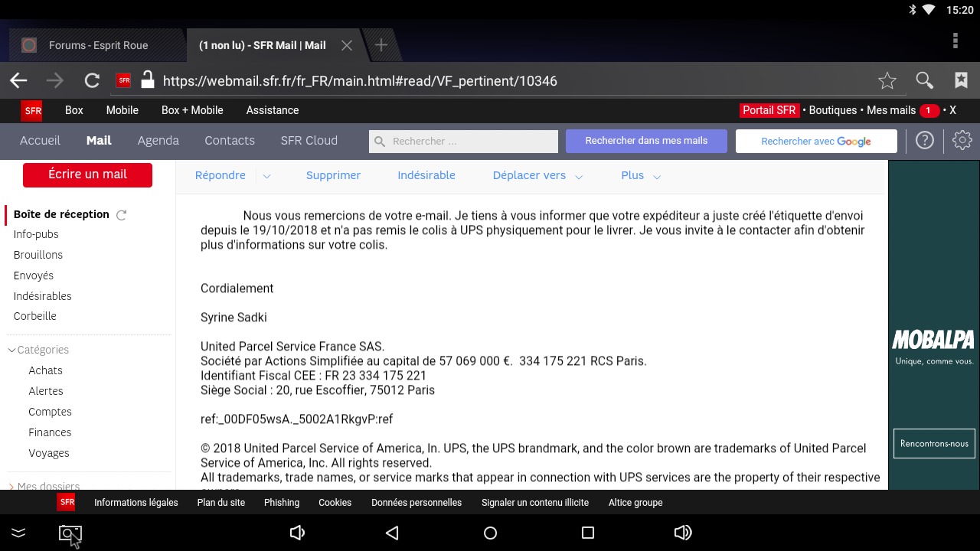Click the SFR favicon in address bar
980x551 pixels.
[x=123, y=80]
